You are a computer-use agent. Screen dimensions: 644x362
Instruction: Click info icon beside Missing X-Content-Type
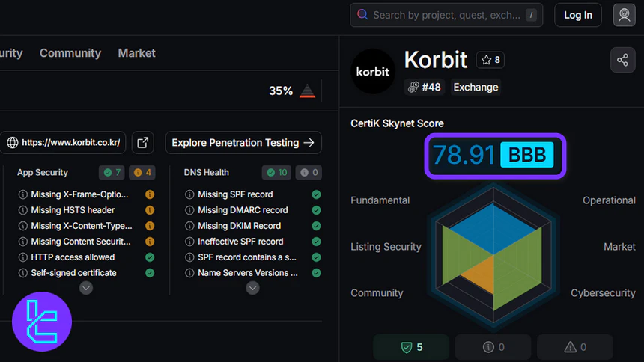tap(23, 226)
